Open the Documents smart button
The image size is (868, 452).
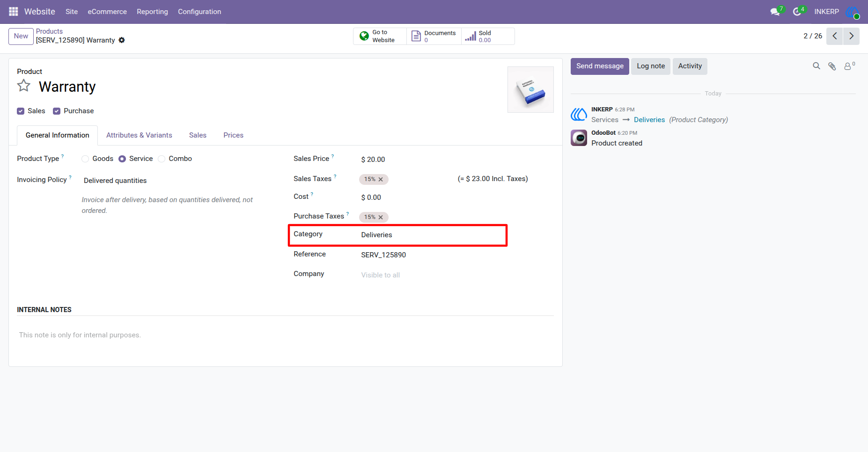pyautogui.click(x=434, y=36)
